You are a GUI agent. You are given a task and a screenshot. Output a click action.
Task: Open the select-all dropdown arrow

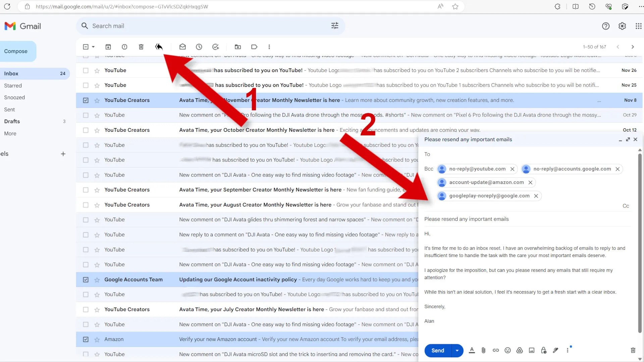tap(93, 47)
